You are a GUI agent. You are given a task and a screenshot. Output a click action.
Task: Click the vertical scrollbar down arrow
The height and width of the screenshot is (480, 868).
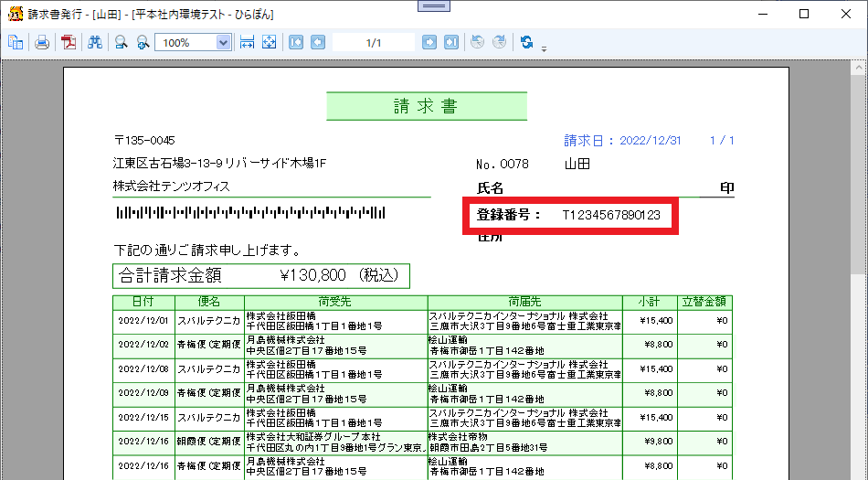pos(859,472)
